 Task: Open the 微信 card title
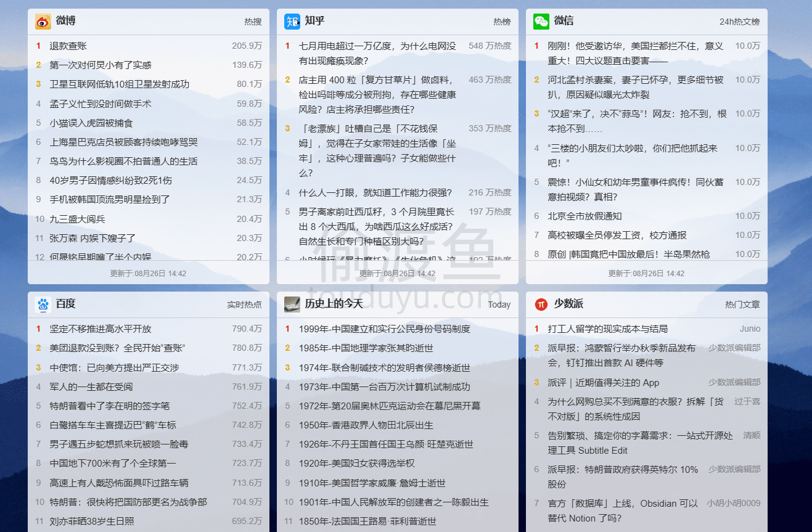pyautogui.click(x=564, y=21)
